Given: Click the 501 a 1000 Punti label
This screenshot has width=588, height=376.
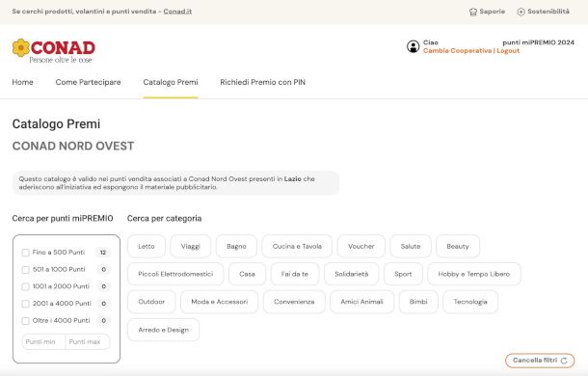Looking at the screenshot, I should (x=59, y=269).
